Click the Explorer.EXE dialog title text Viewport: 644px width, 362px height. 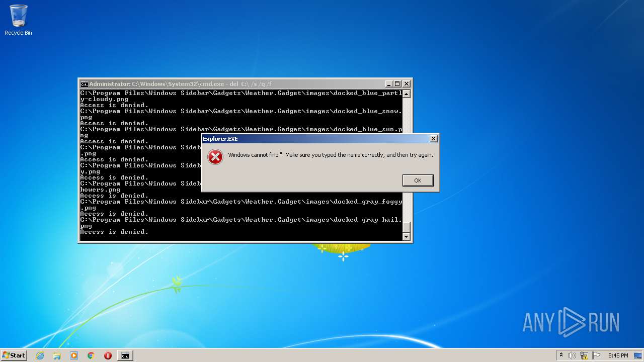point(220,139)
